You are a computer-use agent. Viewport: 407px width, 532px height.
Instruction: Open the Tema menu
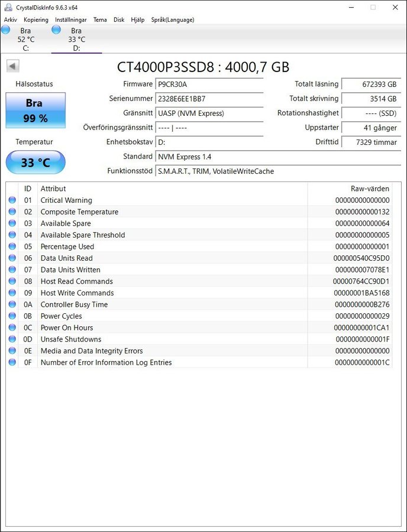pos(100,20)
